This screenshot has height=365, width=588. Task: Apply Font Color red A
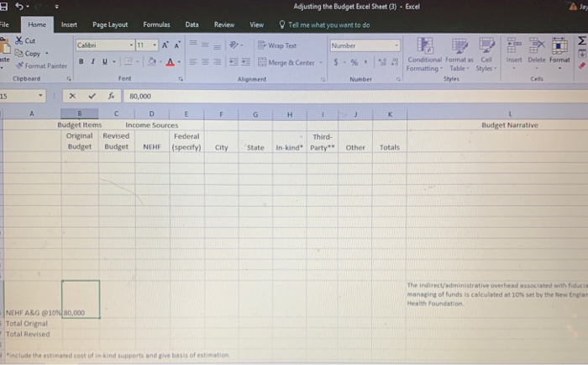click(x=171, y=61)
